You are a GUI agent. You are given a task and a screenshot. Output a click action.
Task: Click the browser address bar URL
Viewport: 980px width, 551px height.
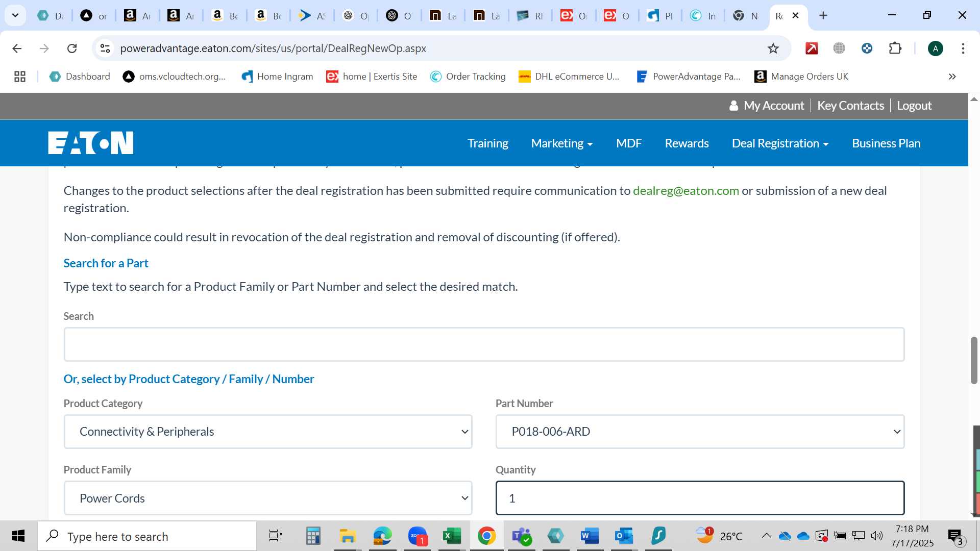[x=273, y=48]
